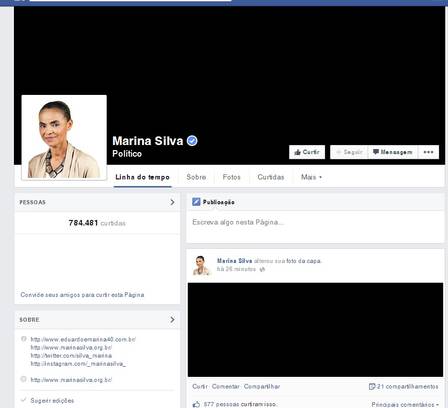This screenshot has width=448, height=408.
Task: Click the Político category label
Action: click(127, 154)
